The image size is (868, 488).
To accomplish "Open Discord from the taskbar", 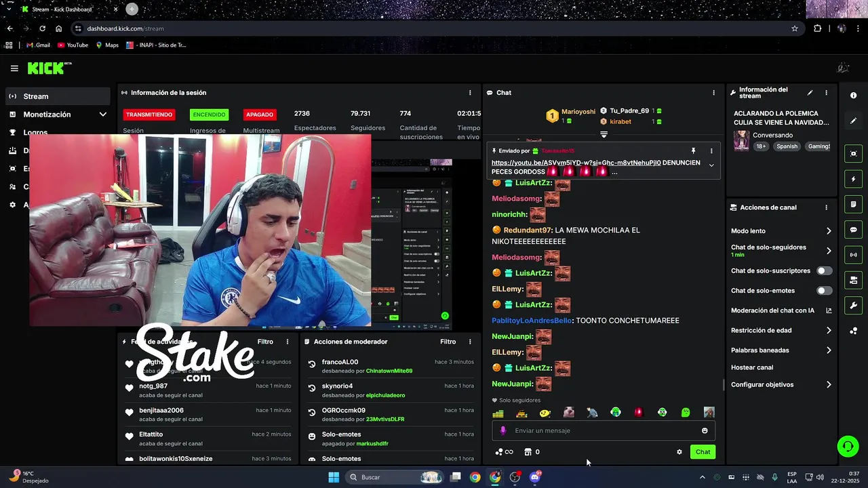I will point(535,477).
